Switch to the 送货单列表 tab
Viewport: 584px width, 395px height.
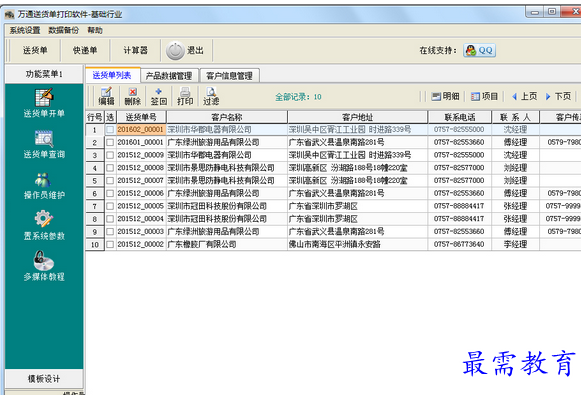click(112, 76)
